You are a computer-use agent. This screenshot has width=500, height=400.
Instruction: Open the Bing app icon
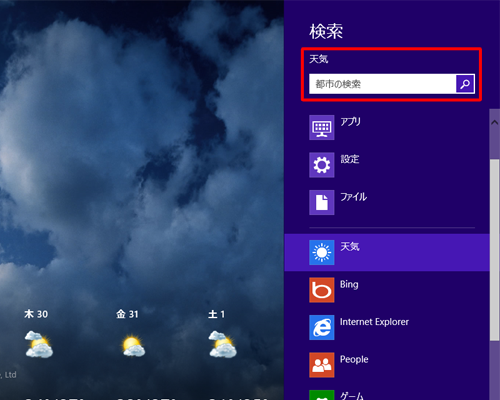coord(322,290)
